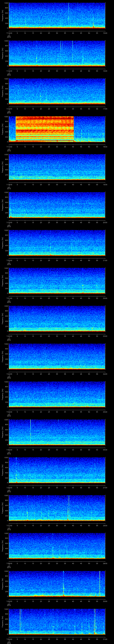
Task: Click the 7:23:00 start time label
Action: coord(9,374)
